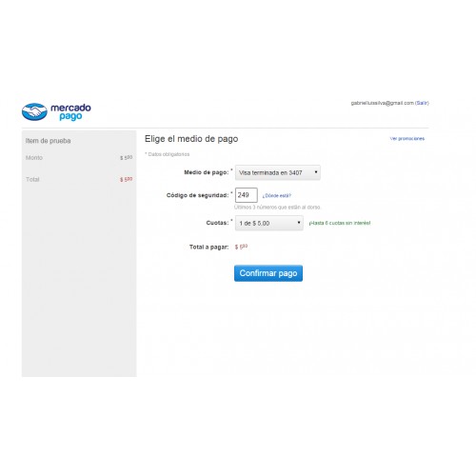Image resolution: width=476 pixels, height=476 pixels.
Task: Focus the Código de seguridad input field
Action: [247, 195]
